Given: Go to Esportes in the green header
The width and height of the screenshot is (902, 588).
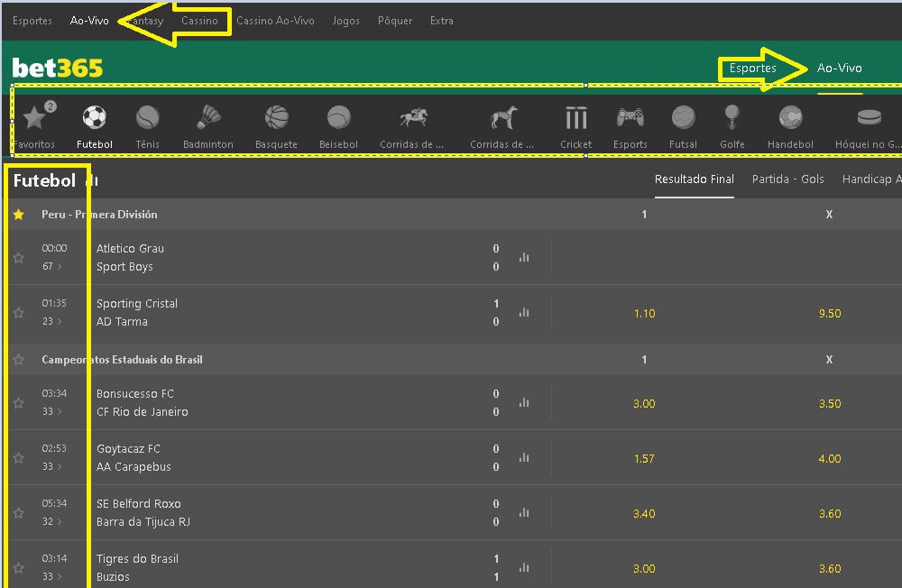Looking at the screenshot, I should [x=752, y=68].
